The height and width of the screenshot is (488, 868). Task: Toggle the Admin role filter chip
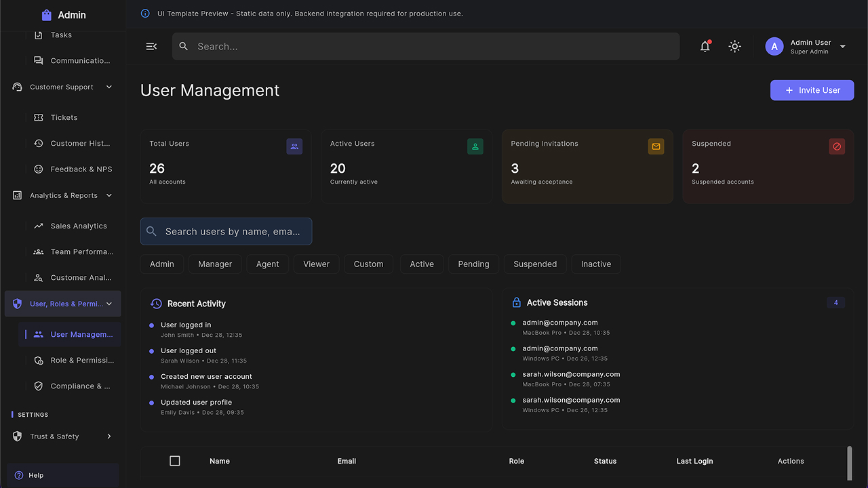point(162,264)
